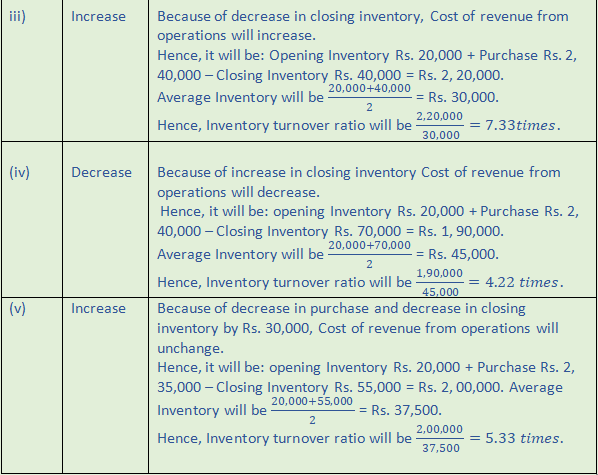Image resolution: width=598 pixels, height=475 pixels.
Task: Click the result '= Rs. 37,500.'
Action: pos(400,410)
